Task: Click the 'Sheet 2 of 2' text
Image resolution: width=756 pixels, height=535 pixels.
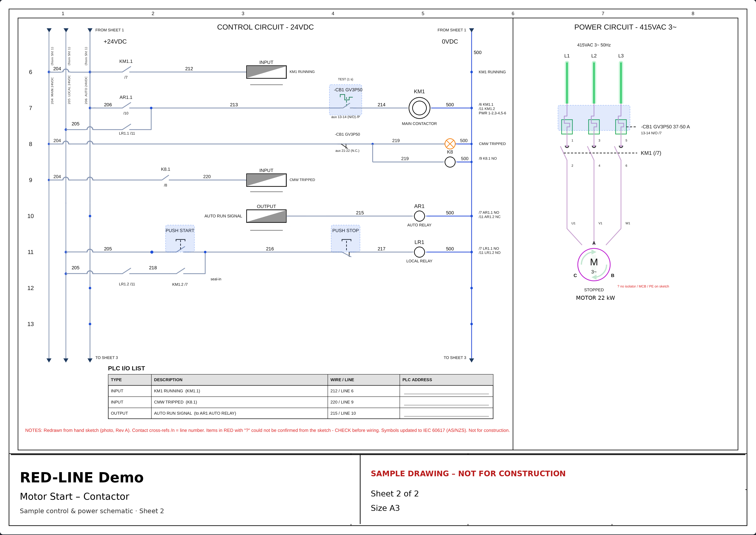Action: 394,494
